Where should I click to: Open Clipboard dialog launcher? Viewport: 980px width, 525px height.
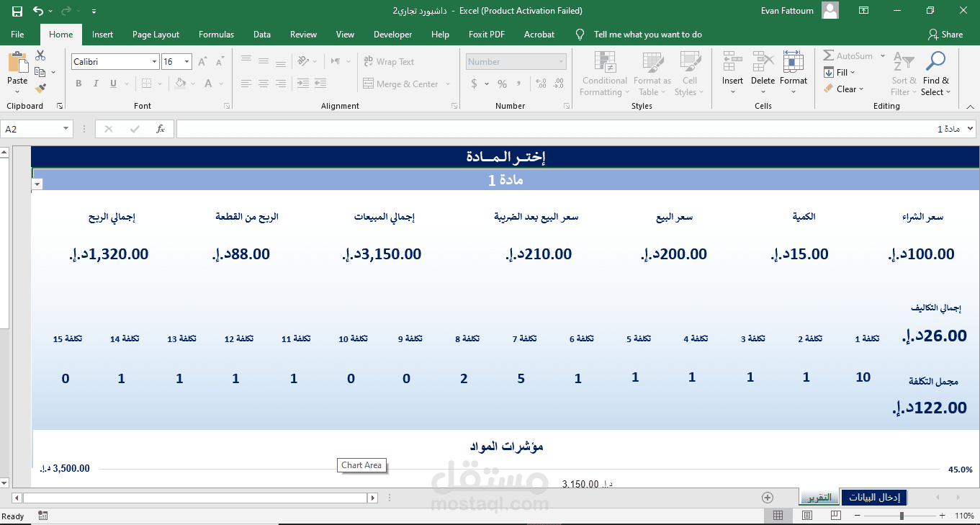click(x=60, y=106)
